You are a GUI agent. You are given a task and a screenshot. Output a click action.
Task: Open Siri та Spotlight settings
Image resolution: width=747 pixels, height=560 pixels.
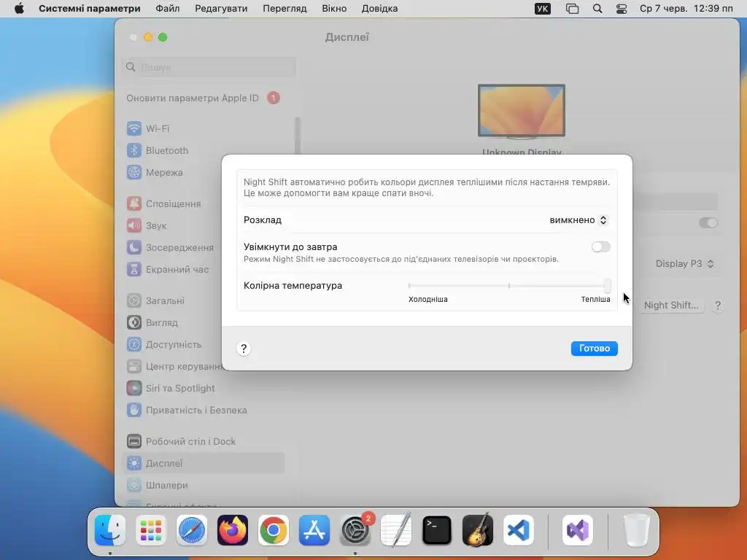pos(171,389)
